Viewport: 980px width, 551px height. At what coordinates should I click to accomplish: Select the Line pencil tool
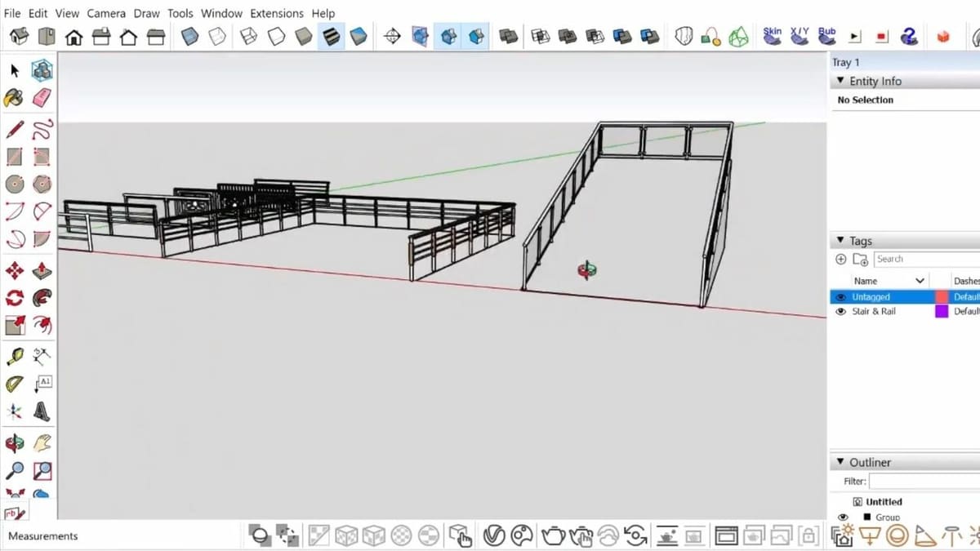(14, 128)
